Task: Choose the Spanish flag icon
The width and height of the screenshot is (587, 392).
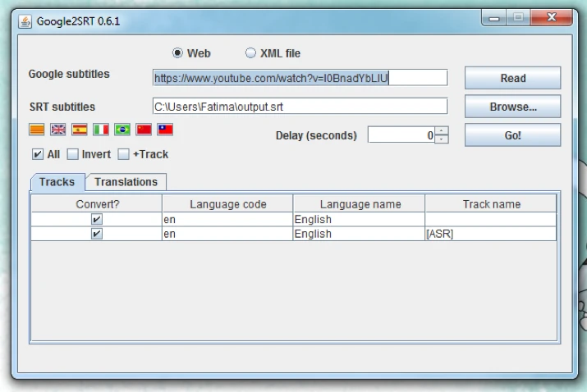Action: (x=79, y=130)
